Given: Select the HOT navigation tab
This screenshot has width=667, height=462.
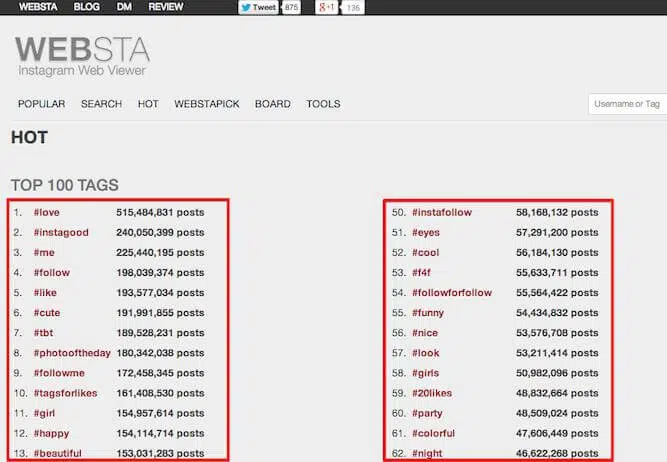Looking at the screenshot, I should 148,104.
